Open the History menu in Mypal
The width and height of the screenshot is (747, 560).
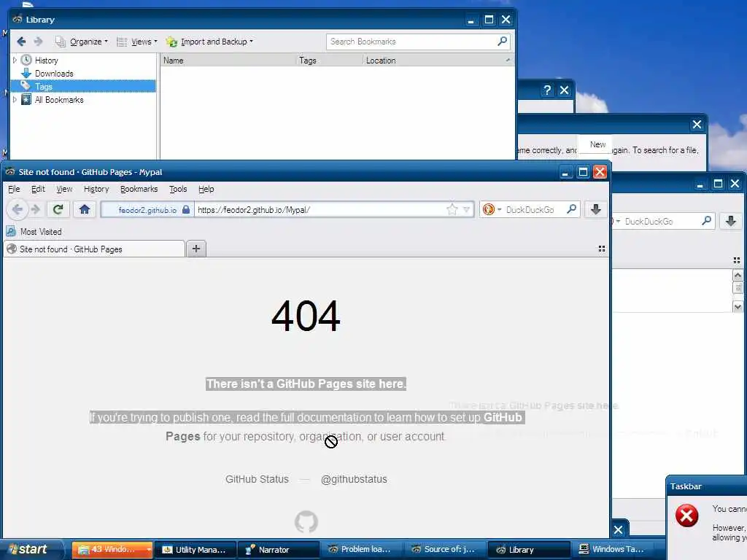click(96, 189)
